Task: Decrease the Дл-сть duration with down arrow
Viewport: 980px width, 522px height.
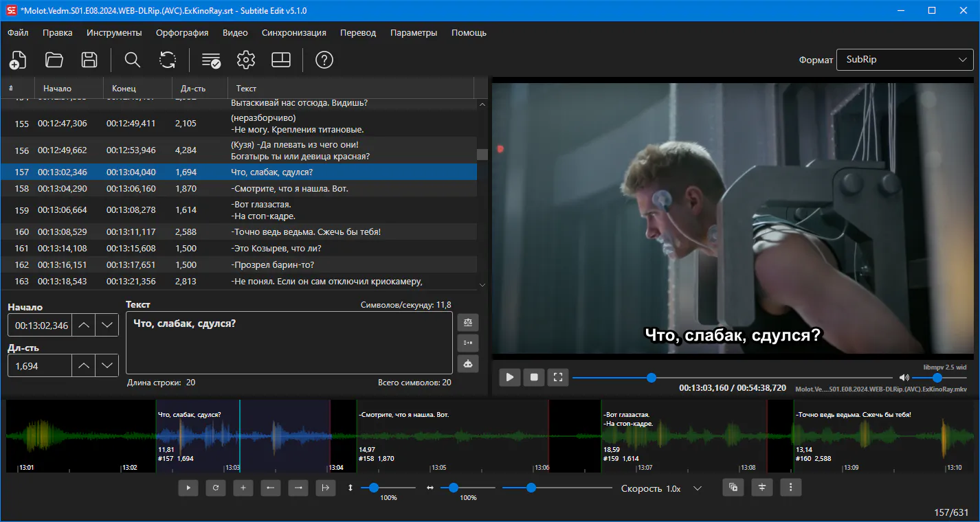Action: pos(107,366)
